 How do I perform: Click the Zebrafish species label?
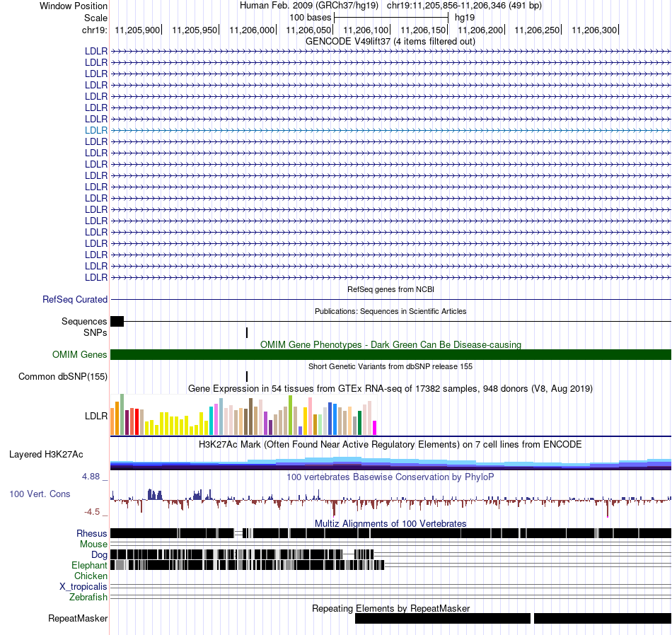88,597
